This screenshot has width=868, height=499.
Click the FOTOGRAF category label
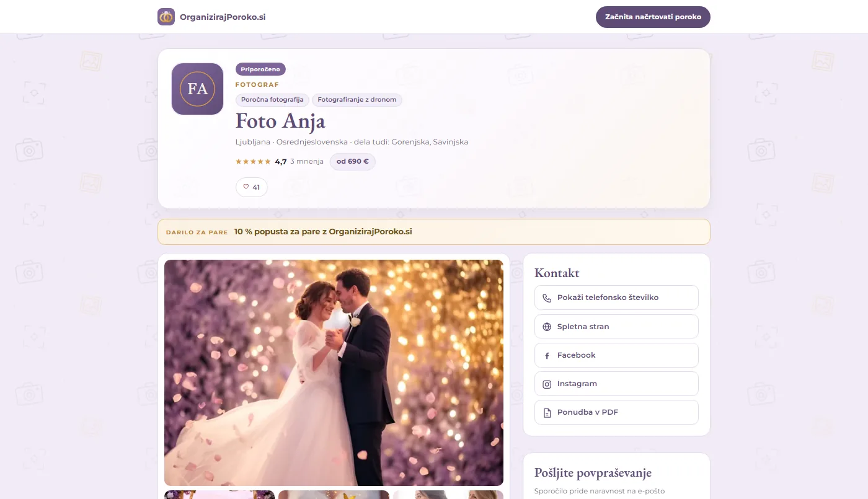click(x=257, y=84)
